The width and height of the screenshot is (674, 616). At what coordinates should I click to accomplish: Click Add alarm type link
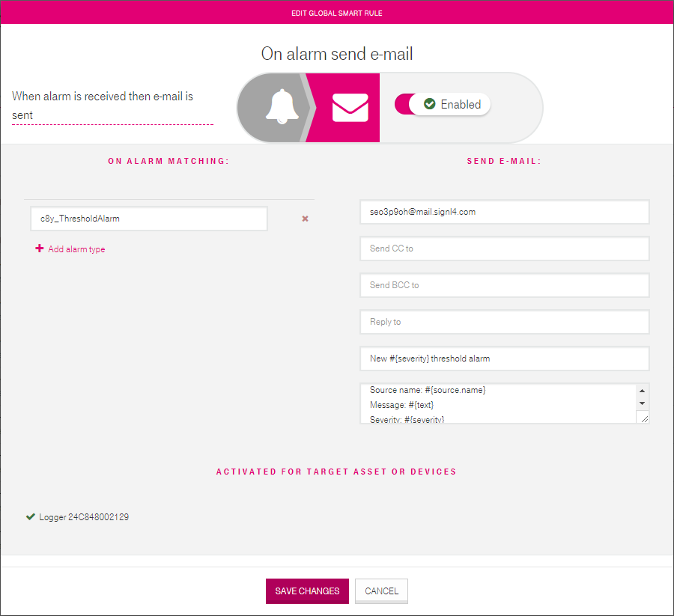pyautogui.click(x=76, y=249)
